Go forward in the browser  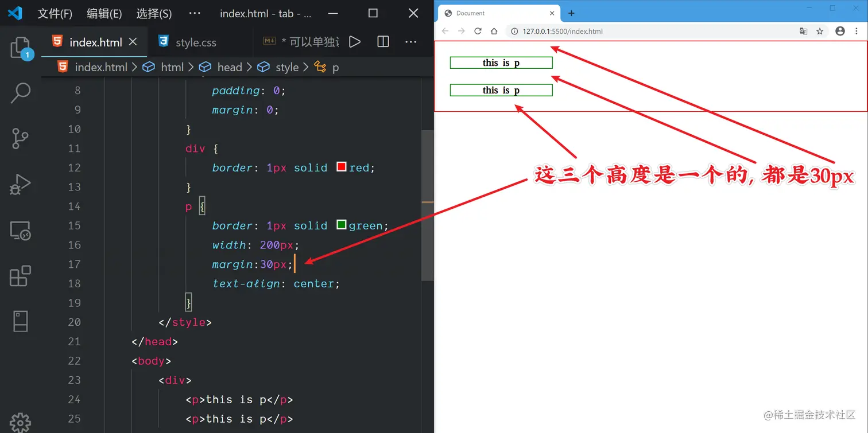pyautogui.click(x=461, y=31)
